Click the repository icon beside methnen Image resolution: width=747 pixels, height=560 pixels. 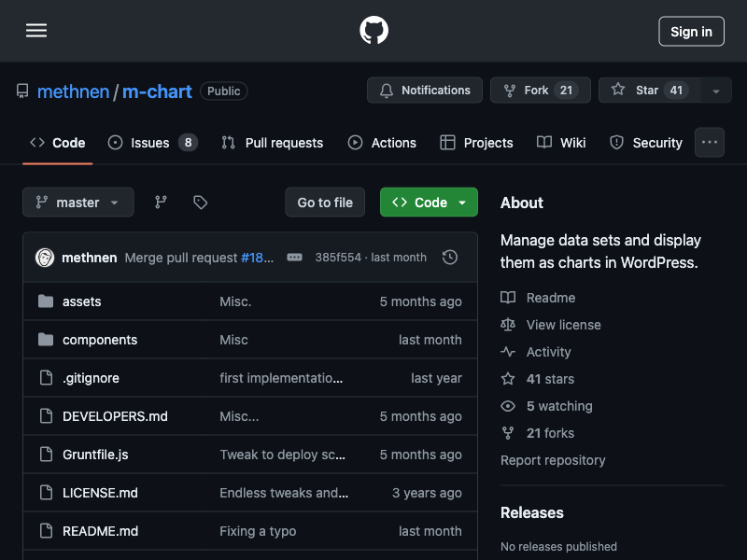click(22, 91)
